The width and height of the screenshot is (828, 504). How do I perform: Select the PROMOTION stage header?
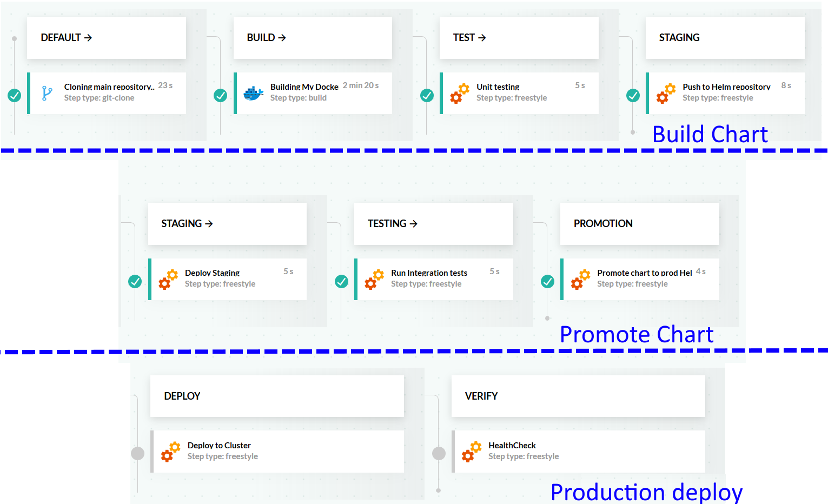tap(603, 224)
